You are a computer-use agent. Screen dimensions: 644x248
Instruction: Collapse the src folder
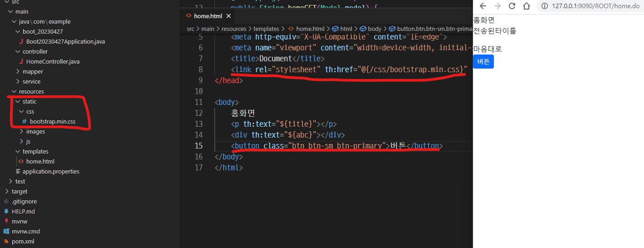tap(6, 2)
